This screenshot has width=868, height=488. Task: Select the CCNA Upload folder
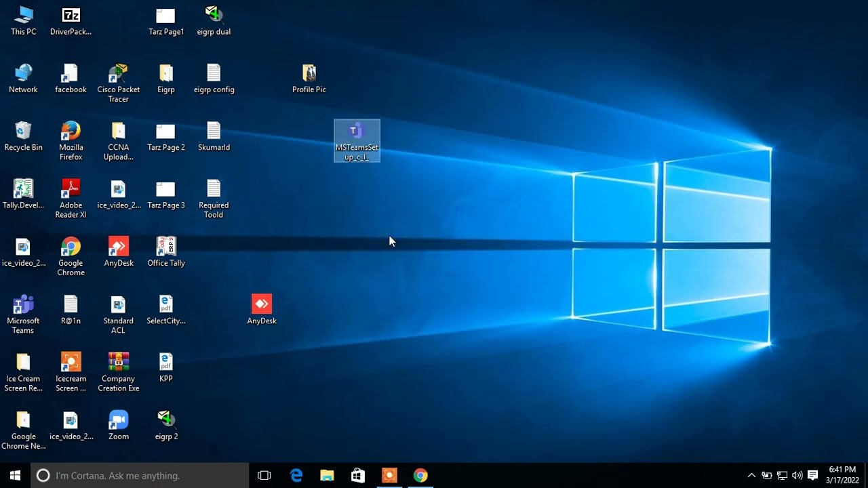coord(118,141)
